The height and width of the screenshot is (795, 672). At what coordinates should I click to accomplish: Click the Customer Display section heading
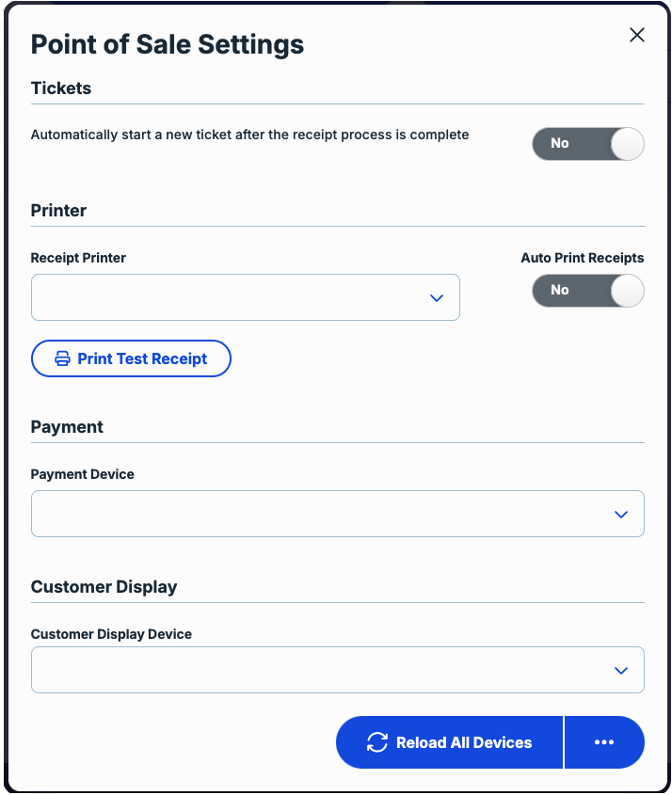[x=104, y=587]
